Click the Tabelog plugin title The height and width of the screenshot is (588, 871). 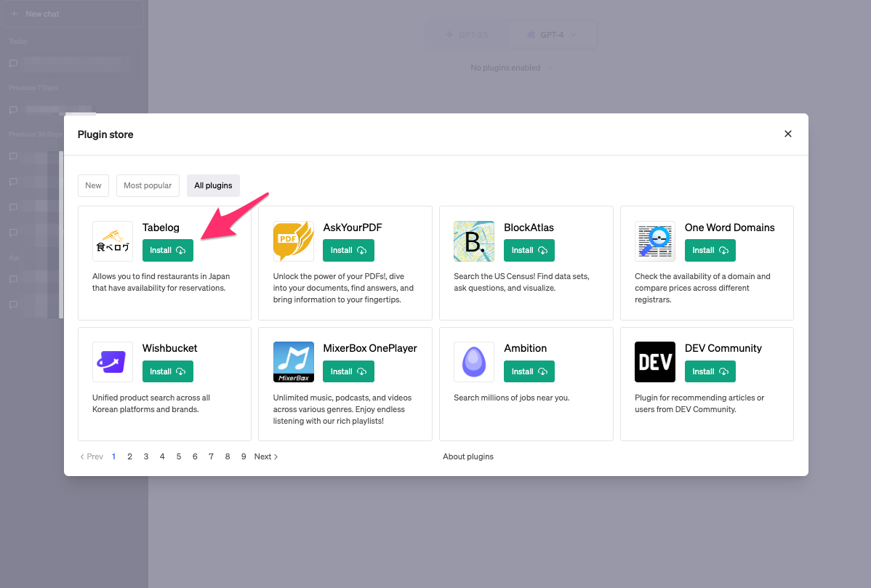point(161,227)
